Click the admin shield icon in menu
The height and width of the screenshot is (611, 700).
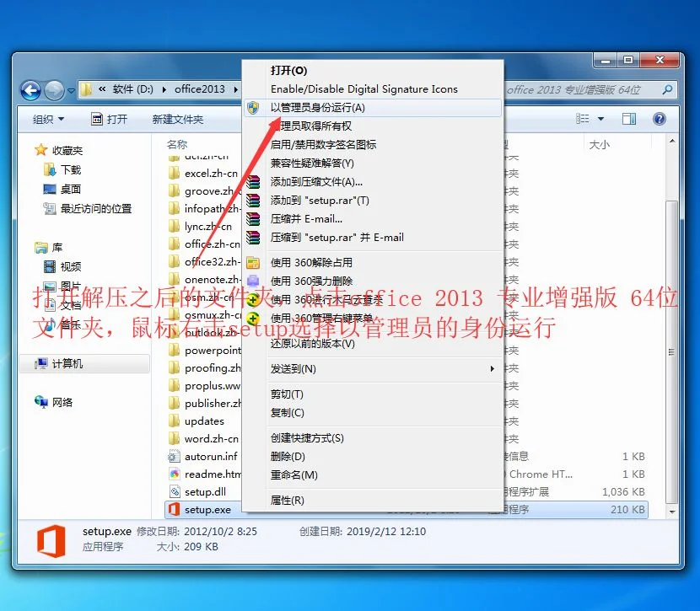point(253,108)
